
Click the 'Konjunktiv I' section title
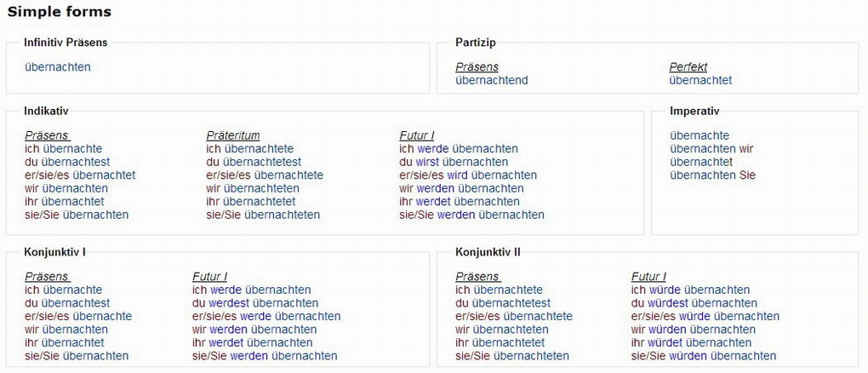click(x=54, y=252)
